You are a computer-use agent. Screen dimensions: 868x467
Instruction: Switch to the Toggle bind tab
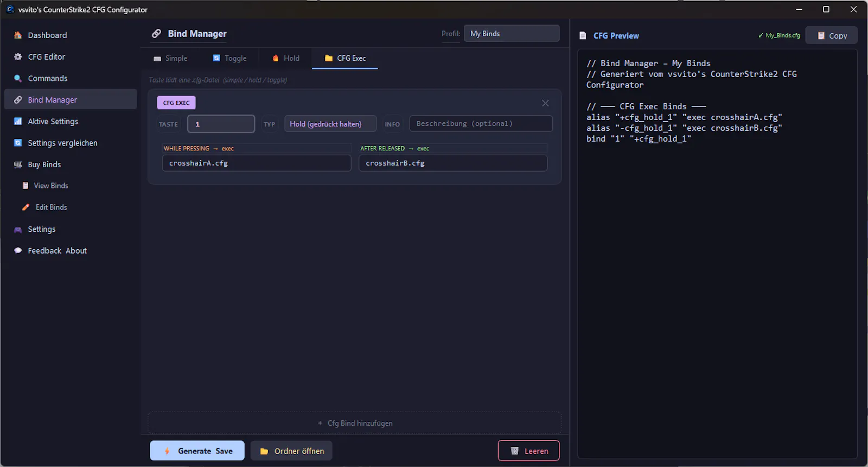tap(229, 58)
